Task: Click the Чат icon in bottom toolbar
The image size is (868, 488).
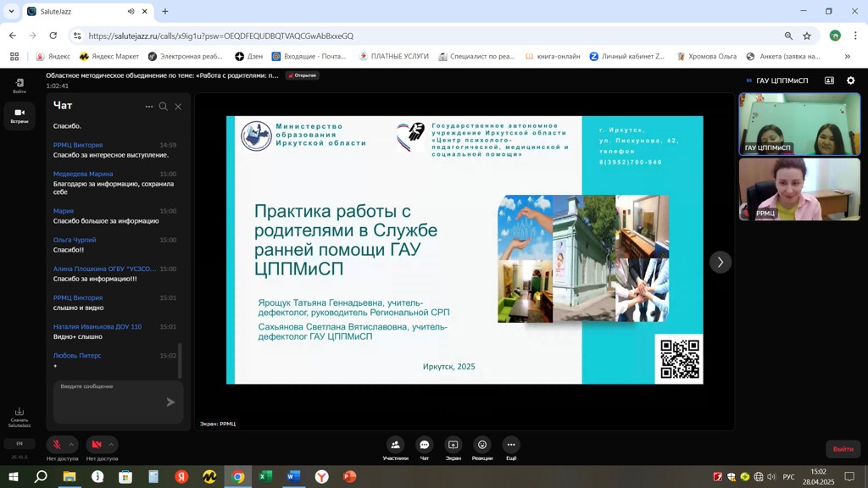Action: coord(425,445)
